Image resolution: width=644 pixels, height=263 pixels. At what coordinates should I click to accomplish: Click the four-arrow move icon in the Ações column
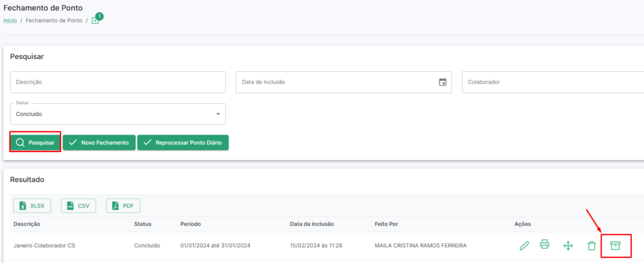[x=568, y=246]
